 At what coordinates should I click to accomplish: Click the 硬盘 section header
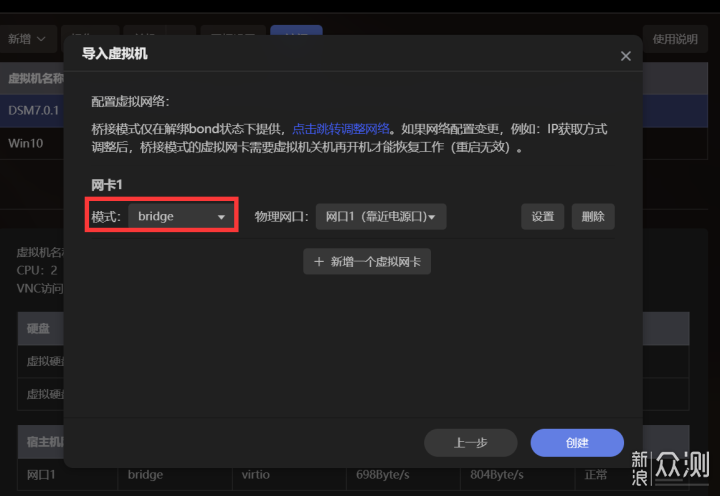coord(38,328)
